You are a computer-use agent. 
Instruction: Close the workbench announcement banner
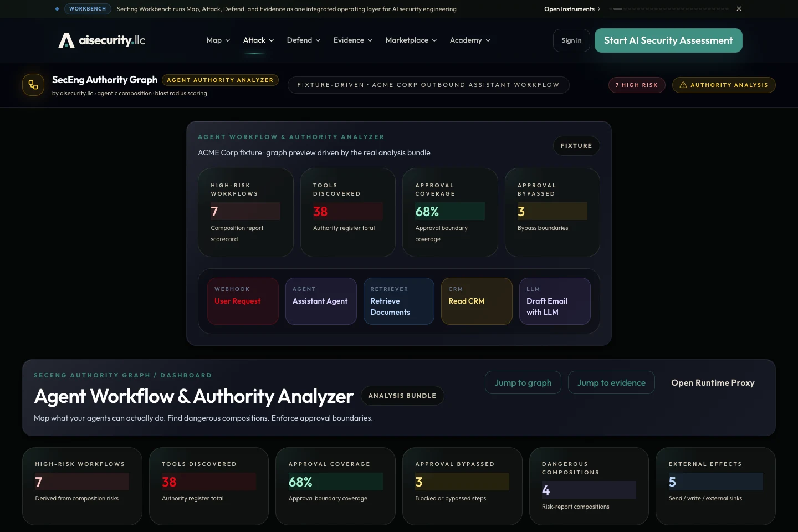pyautogui.click(x=739, y=9)
